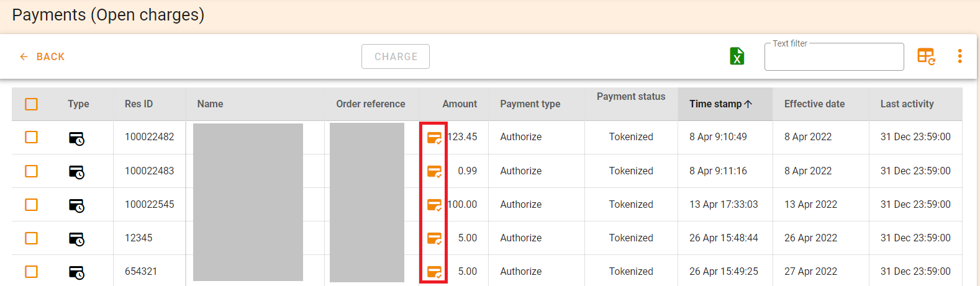Click tokenized card icon for amount 100.00
Screen dimensions: 980x286
pyautogui.click(x=434, y=205)
